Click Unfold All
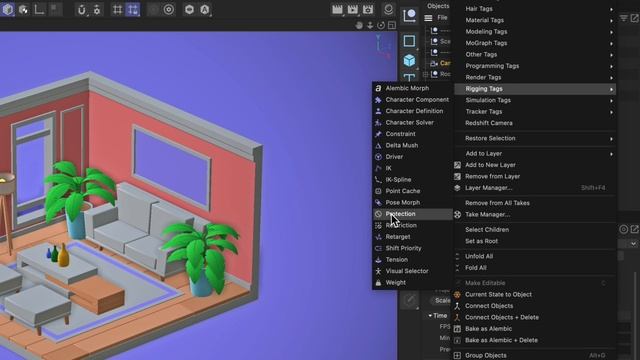 point(535,256)
